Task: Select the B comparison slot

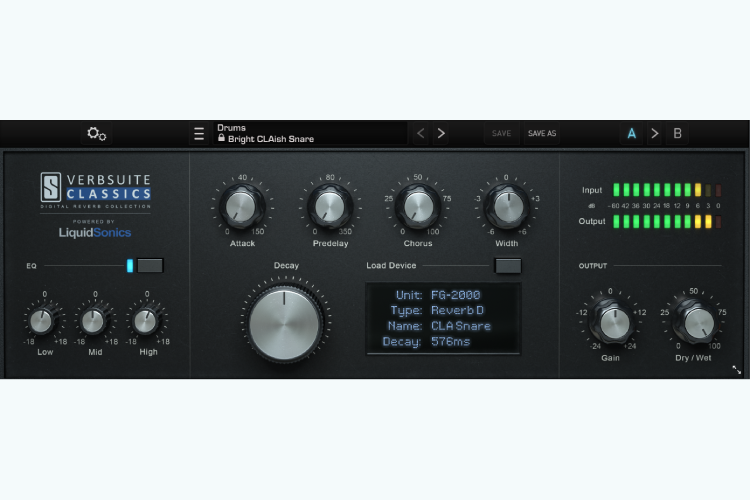Action: point(677,133)
